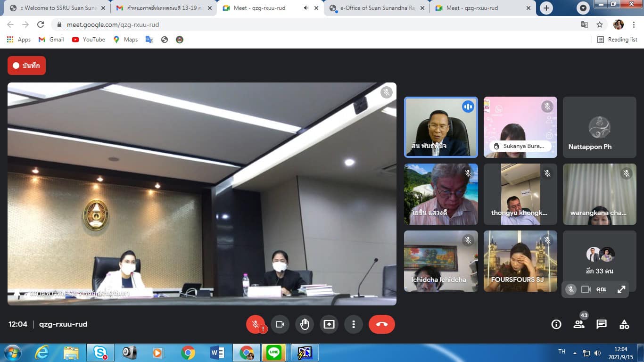Open the Chrome profile dropdown arrow
This screenshot has width=644, height=362.
[584, 8]
